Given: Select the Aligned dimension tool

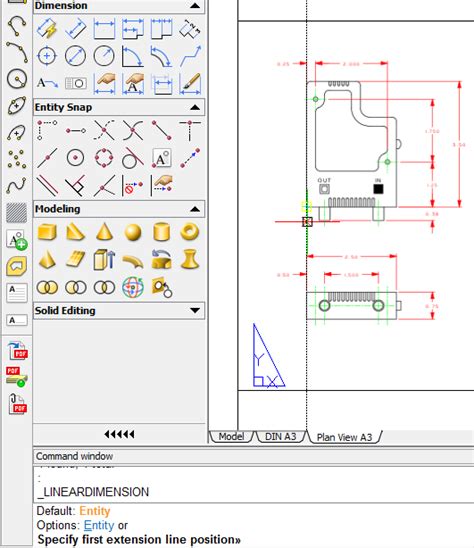Looking at the screenshot, I should pyautogui.click(x=76, y=28).
